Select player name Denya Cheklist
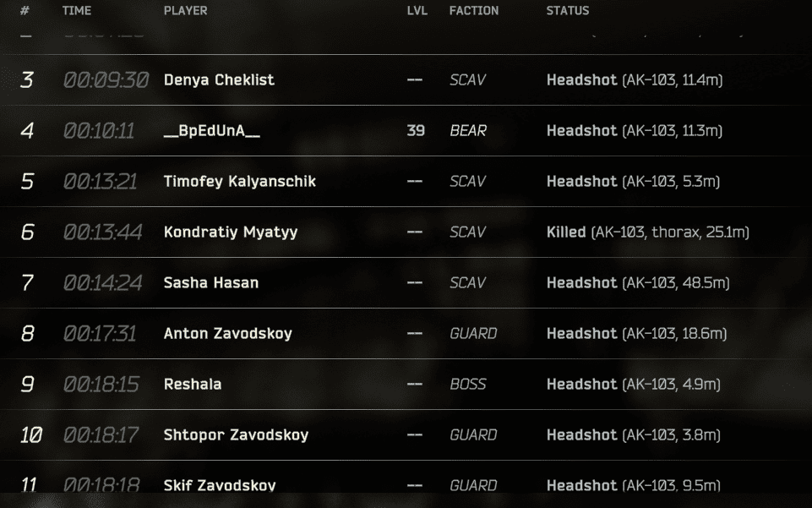The image size is (812, 508). 219,79
